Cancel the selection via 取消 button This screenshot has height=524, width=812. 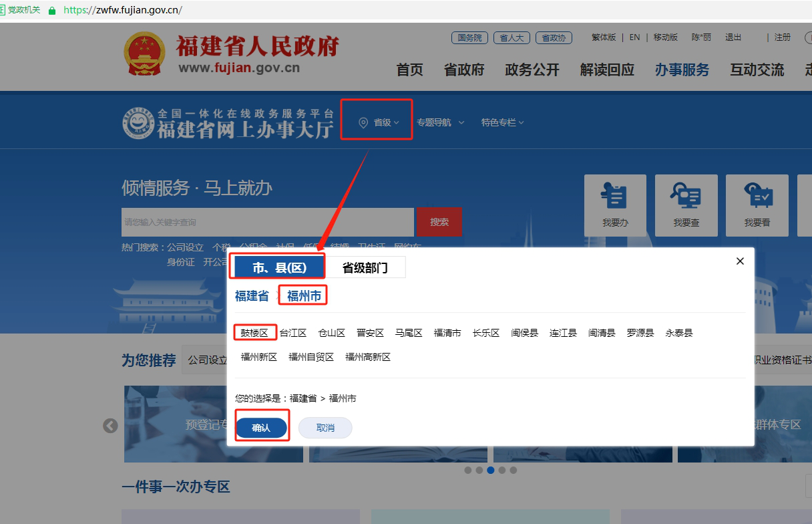(x=325, y=427)
